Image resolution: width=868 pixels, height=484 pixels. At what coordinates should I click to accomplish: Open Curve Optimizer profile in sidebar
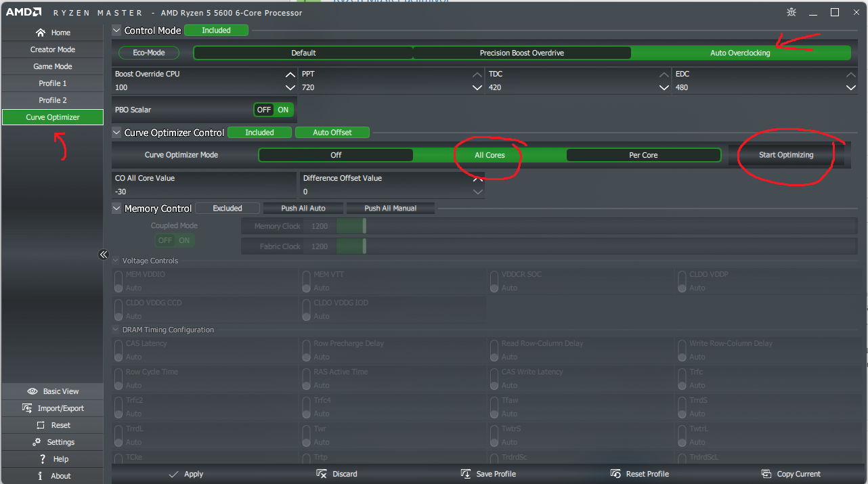coord(52,117)
